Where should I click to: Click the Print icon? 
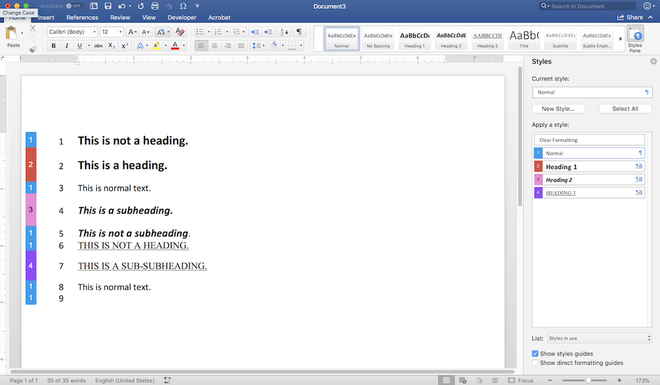[x=155, y=6]
